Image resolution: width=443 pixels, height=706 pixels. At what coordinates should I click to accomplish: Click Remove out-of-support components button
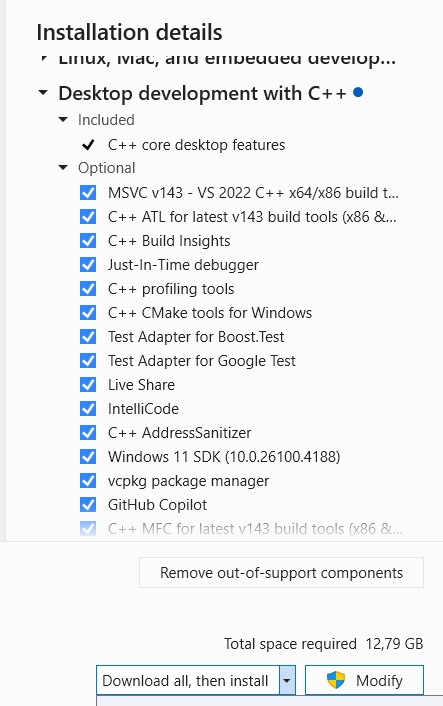281,573
